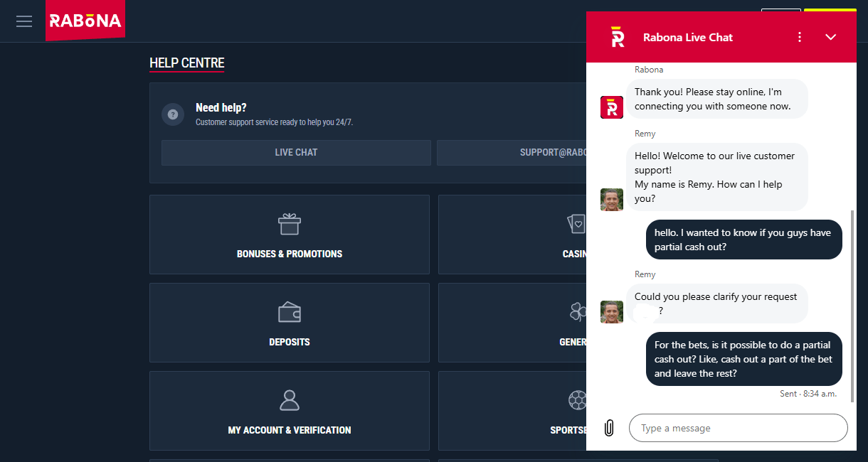The image size is (868, 462).
Task: Click the playing cards Casino icon
Action: tap(576, 224)
